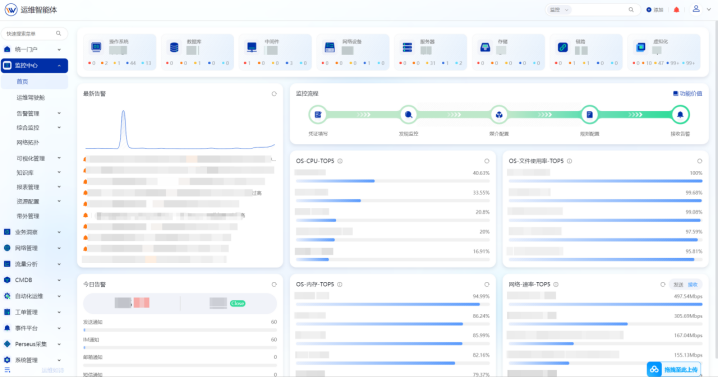Click the 功能介绍 link
The height and width of the screenshot is (377, 718).
[687, 93]
